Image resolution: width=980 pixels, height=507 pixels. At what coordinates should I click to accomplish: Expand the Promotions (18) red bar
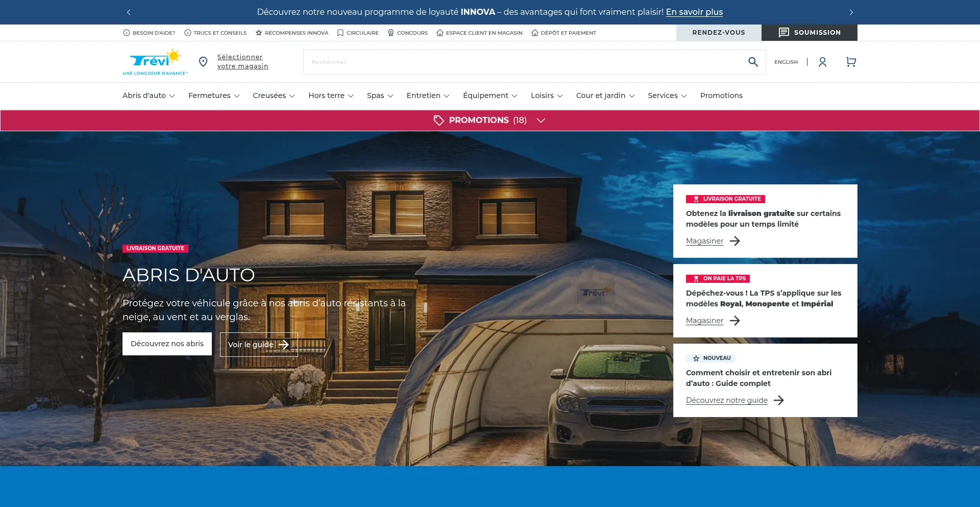pos(489,120)
